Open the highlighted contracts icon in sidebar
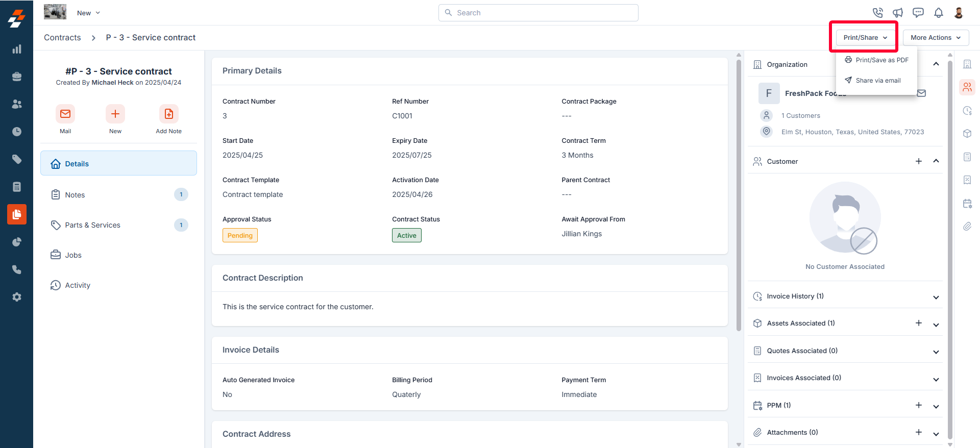980x448 pixels. pos(17,214)
